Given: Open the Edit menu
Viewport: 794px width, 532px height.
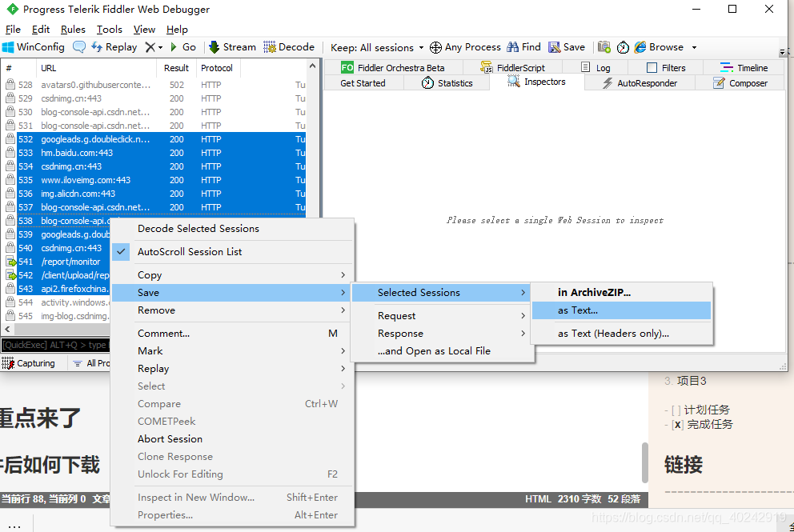Looking at the screenshot, I should point(41,30).
